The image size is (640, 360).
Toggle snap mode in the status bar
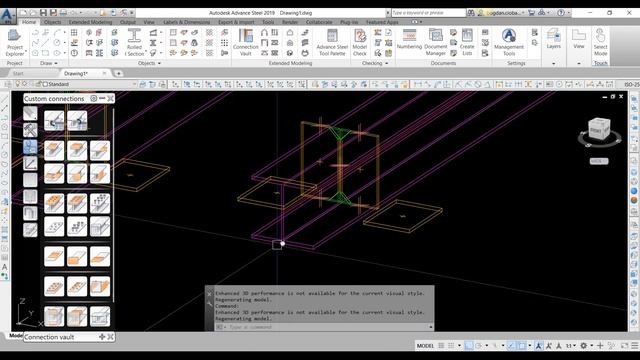(451, 346)
